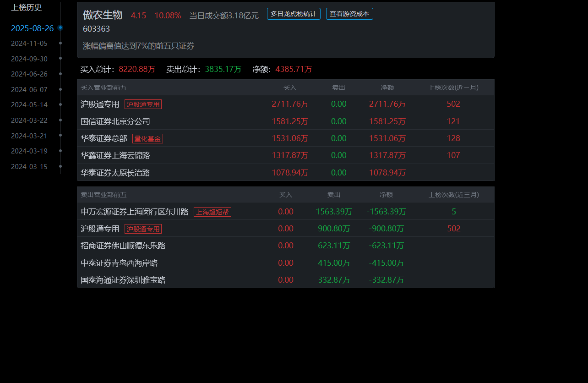Click the 买入营业部前五 table header
Viewport: 588px width, 383px height.
[103, 88]
